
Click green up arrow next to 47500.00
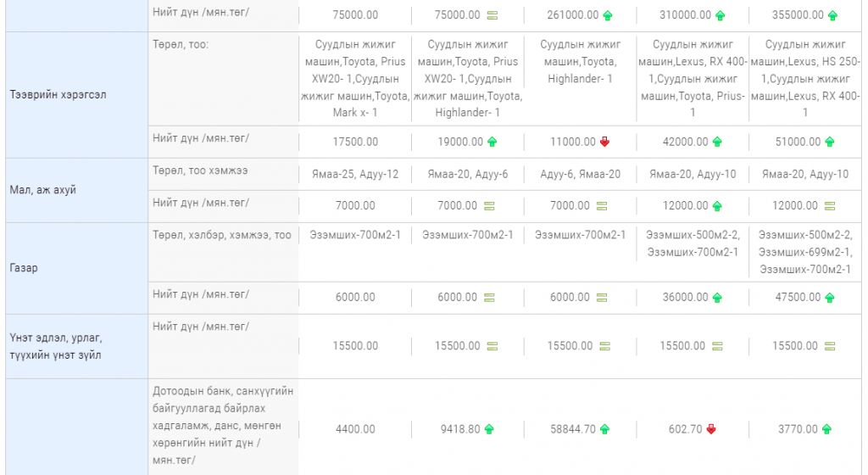[830, 298]
